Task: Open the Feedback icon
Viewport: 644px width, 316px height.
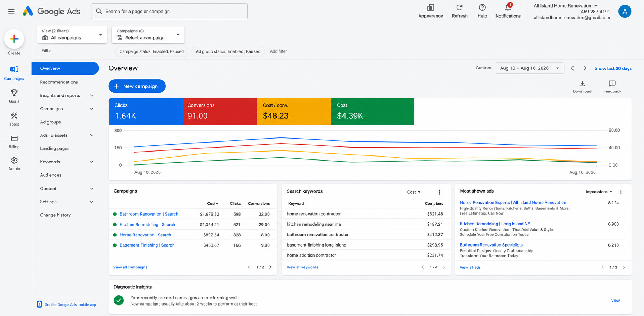Action: pyautogui.click(x=612, y=87)
